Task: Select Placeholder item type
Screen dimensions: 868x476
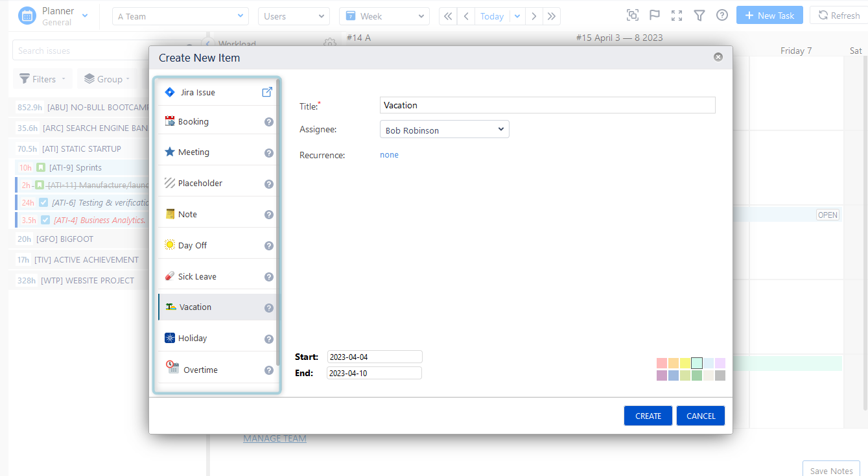Action: 218,184
